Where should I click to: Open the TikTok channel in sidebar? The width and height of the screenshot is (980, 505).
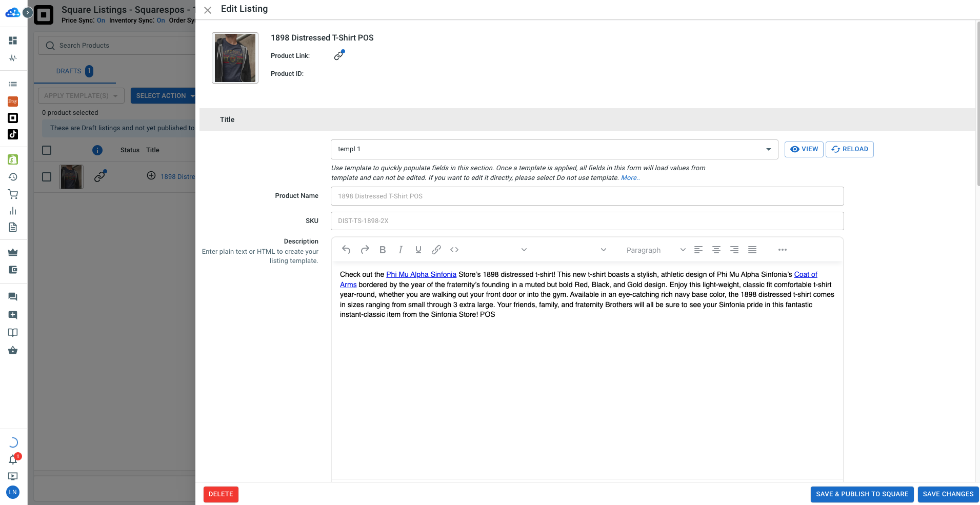coord(13,134)
